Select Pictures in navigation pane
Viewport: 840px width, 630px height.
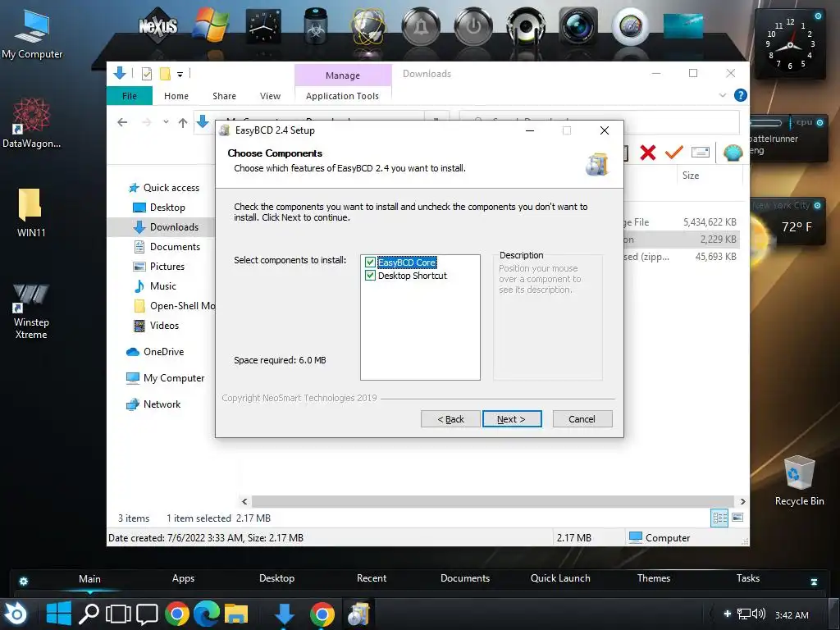click(x=159, y=267)
